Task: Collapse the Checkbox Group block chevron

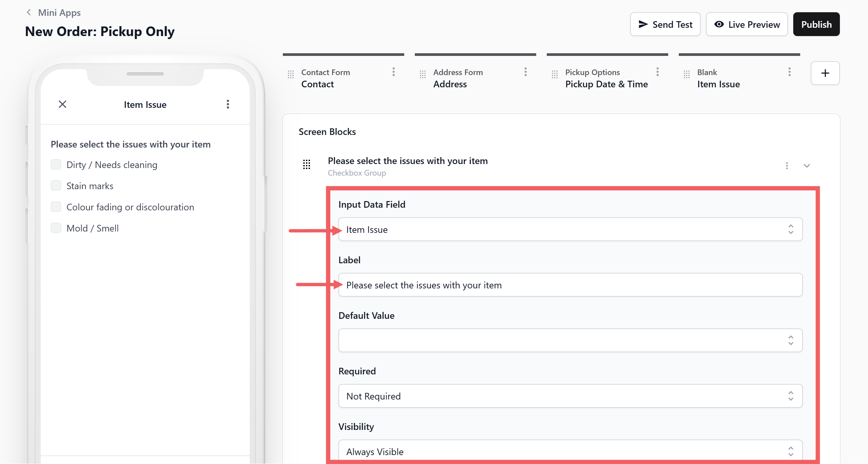Action: (x=806, y=165)
